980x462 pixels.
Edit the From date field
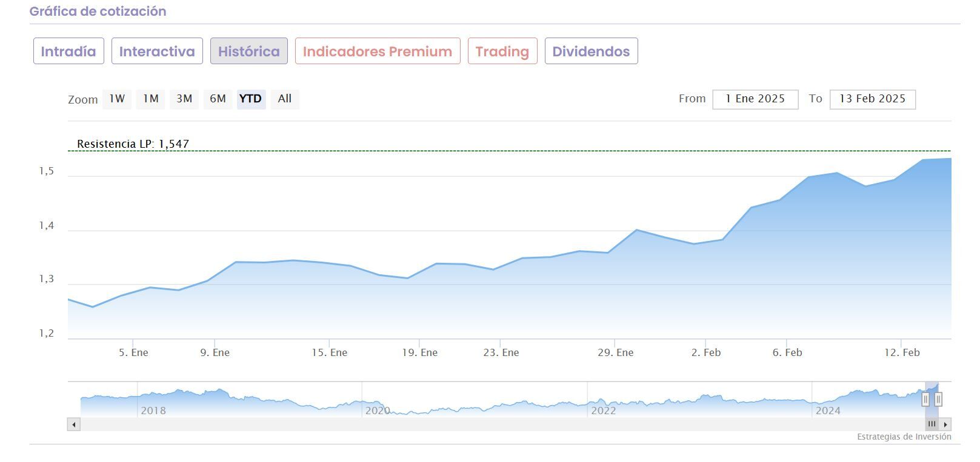pos(755,99)
